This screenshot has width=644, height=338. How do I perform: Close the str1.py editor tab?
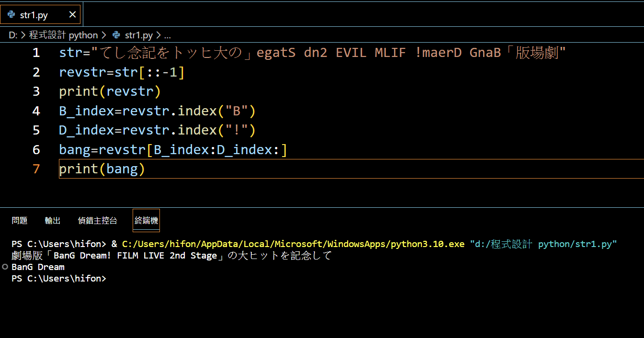click(x=72, y=15)
